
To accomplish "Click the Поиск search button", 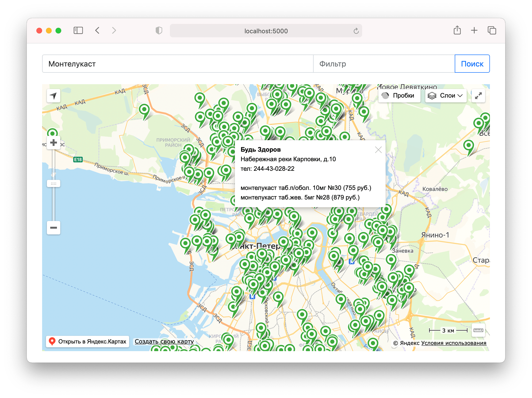I will click(472, 64).
